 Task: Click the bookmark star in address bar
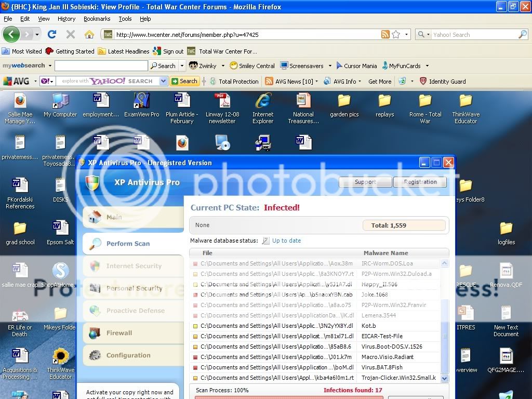(396, 35)
